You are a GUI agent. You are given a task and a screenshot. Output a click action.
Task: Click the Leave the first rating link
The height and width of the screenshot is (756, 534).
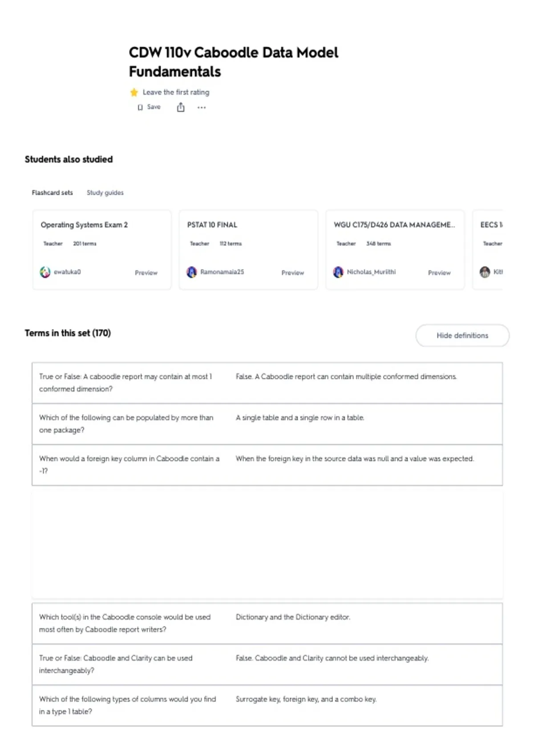pyautogui.click(x=176, y=92)
